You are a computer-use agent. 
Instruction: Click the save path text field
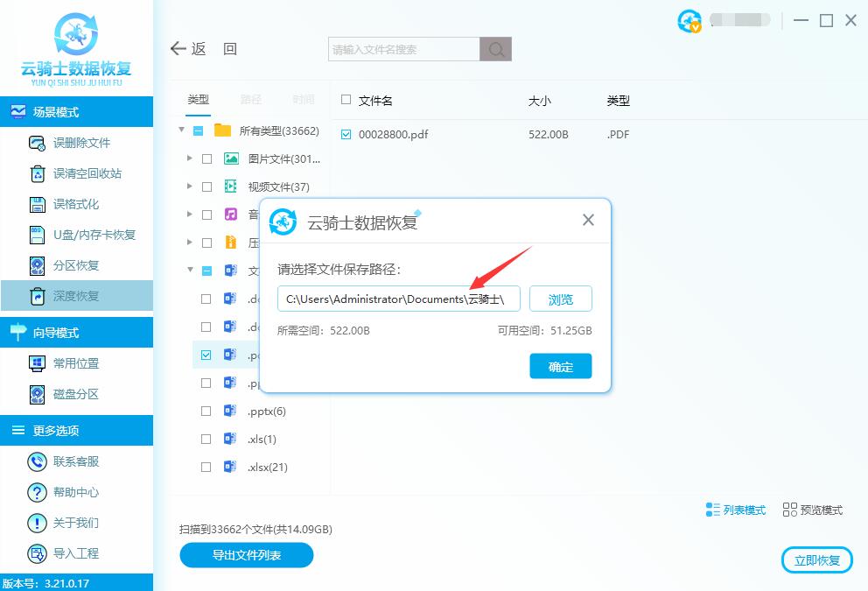[399, 299]
